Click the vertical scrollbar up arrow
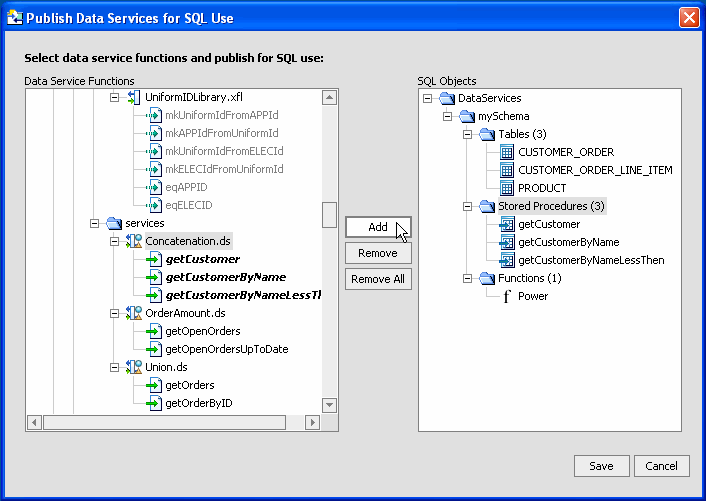706x501 pixels. click(x=330, y=97)
